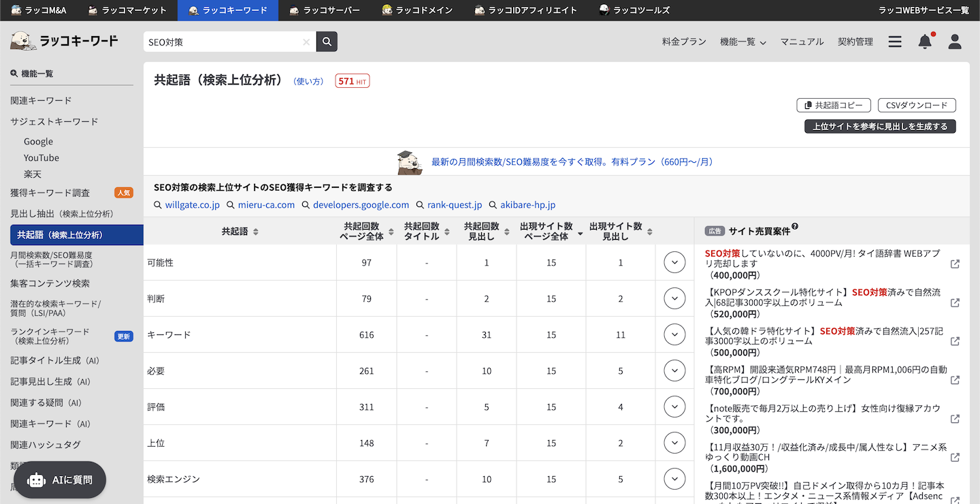Select 記事タイトル生成(AI) in sidebar
This screenshot has width=980, height=504.
[55, 360]
